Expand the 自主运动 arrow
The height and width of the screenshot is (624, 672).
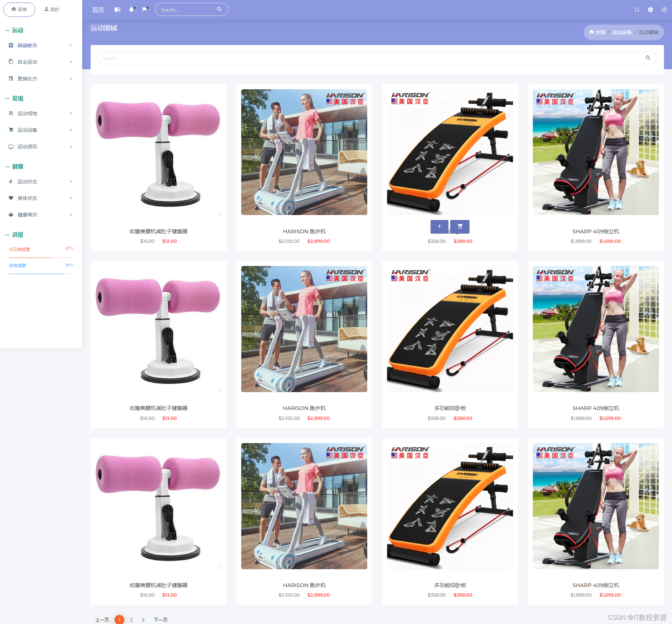[x=71, y=62]
